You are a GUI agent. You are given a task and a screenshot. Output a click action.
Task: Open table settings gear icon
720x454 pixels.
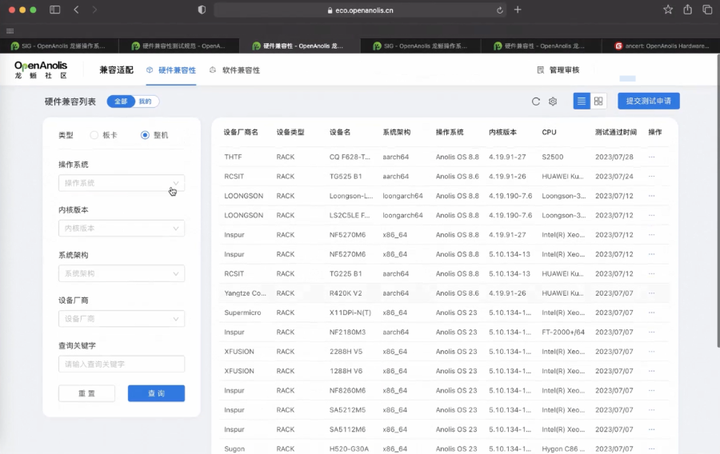point(552,101)
